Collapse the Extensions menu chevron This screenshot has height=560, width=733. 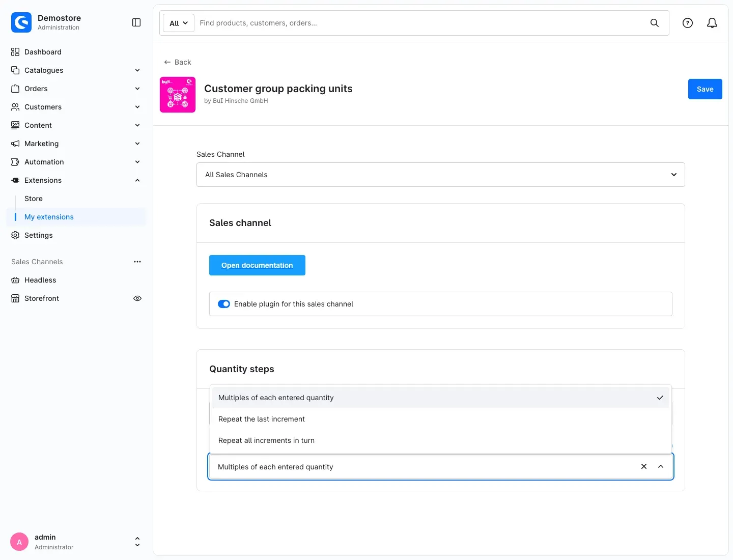pos(137,180)
